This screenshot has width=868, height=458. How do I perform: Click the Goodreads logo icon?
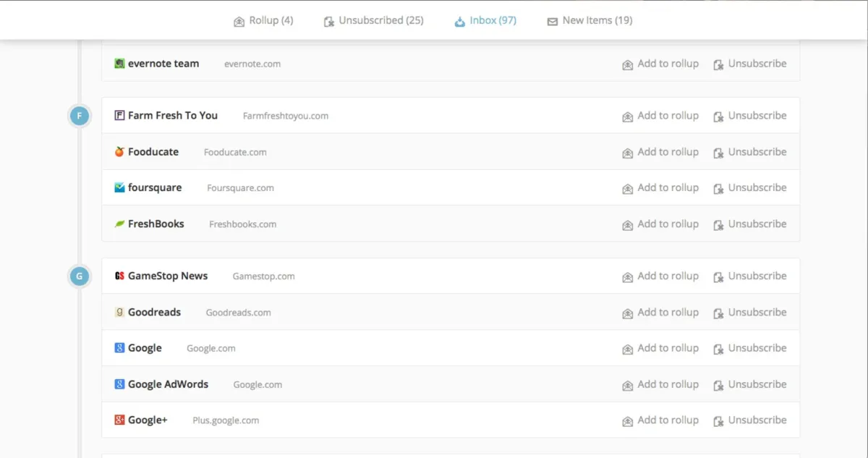pyautogui.click(x=119, y=313)
